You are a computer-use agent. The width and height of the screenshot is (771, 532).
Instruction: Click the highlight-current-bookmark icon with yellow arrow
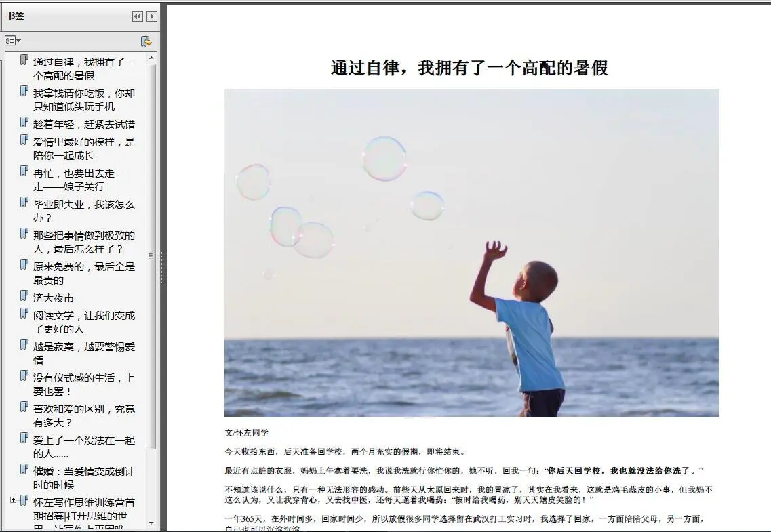(x=145, y=41)
